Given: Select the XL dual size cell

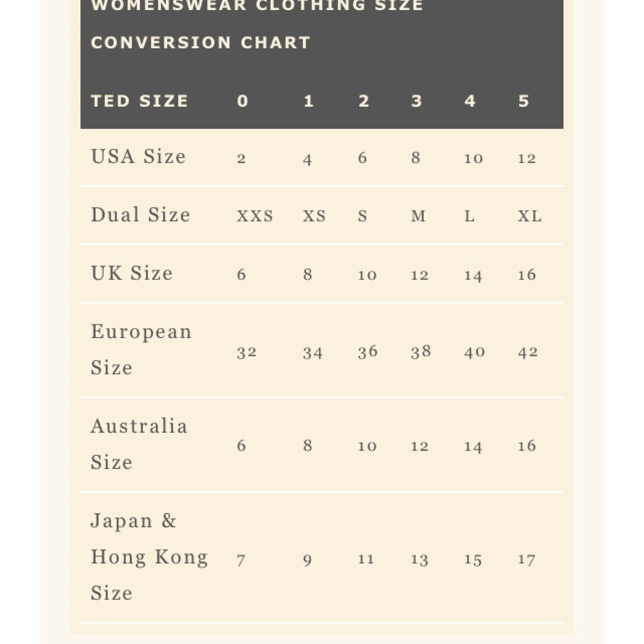Looking at the screenshot, I should pyautogui.click(x=529, y=216).
